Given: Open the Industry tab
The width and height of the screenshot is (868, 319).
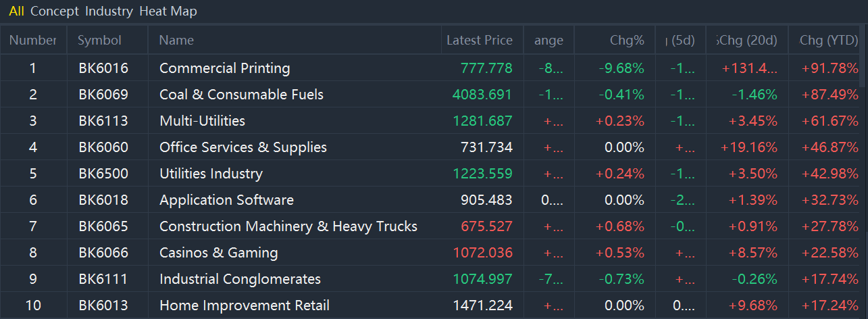Looking at the screenshot, I should click(x=109, y=11).
